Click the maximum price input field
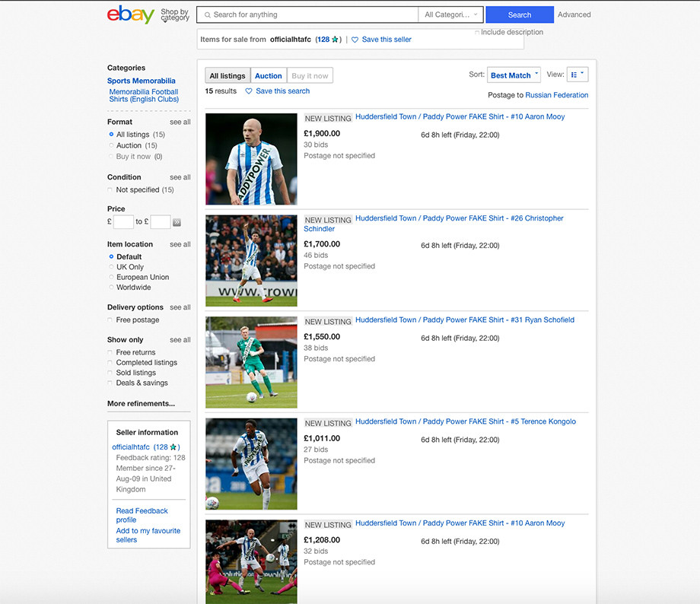The image size is (700, 604). pyautogui.click(x=161, y=222)
